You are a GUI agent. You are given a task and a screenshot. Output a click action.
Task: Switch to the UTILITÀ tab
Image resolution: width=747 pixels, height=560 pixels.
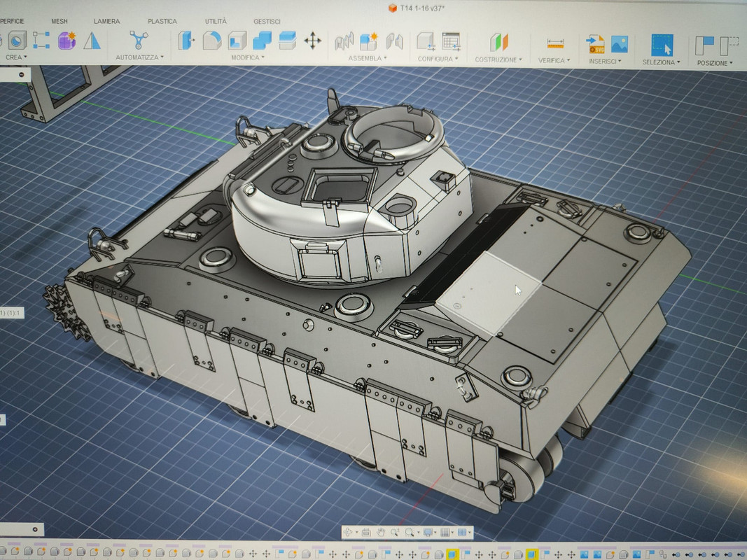pyautogui.click(x=216, y=22)
